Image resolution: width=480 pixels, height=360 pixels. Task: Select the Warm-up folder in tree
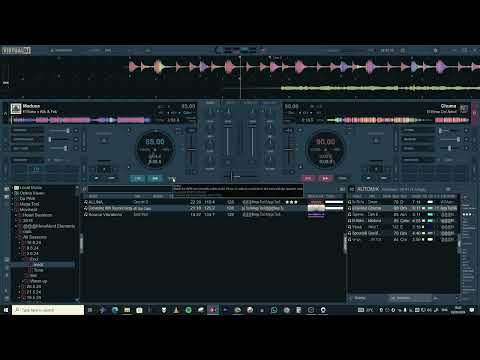point(38,281)
